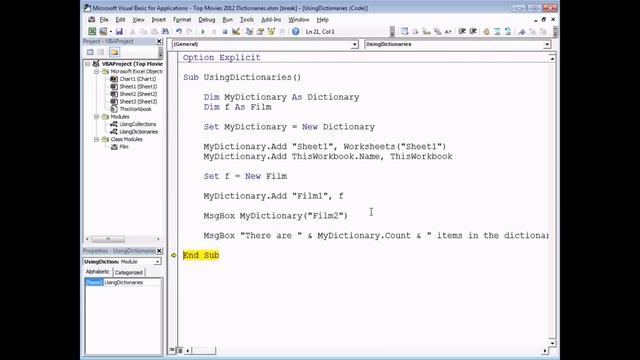640x360 pixels.
Task: Click the Parameter Info icon
Action: [x=437, y=31]
